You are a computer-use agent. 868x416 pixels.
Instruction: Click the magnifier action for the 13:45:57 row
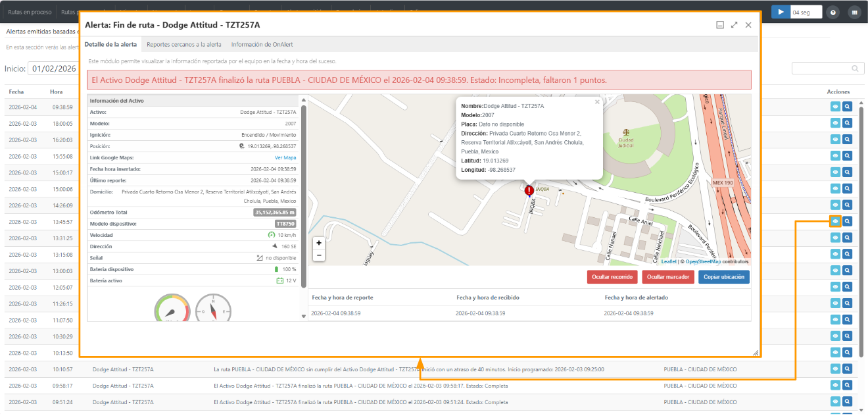coord(848,221)
